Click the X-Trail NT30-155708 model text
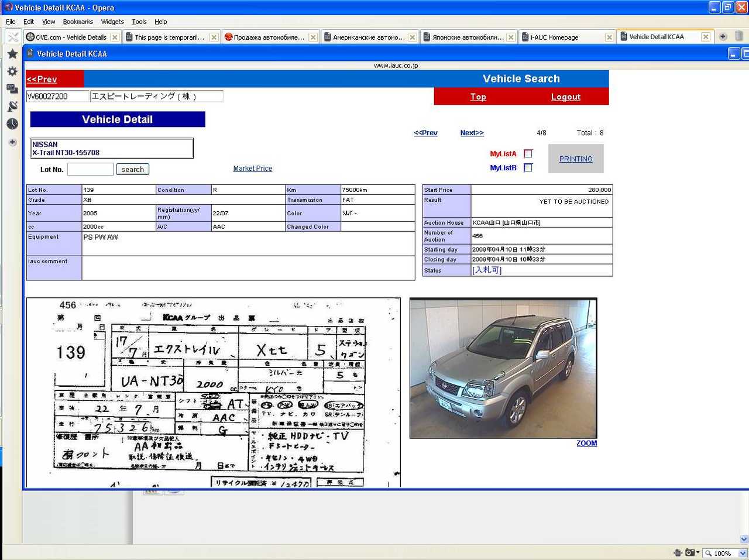749x560 pixels. click(x=66, y=153)
